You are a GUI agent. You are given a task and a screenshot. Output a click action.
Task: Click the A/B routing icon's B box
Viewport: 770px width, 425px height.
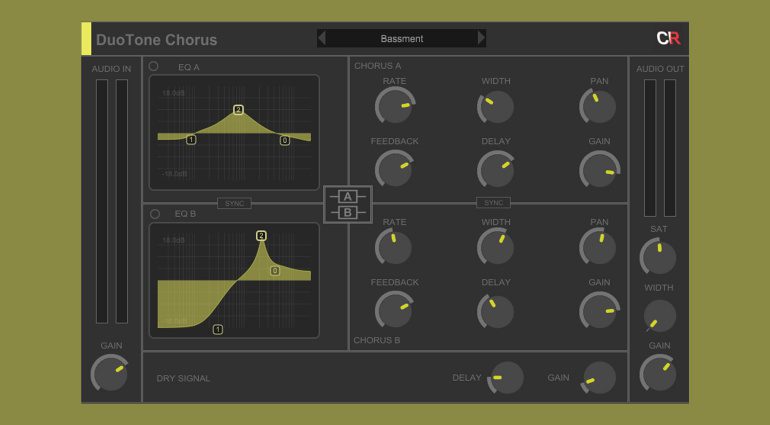(347, 212)
